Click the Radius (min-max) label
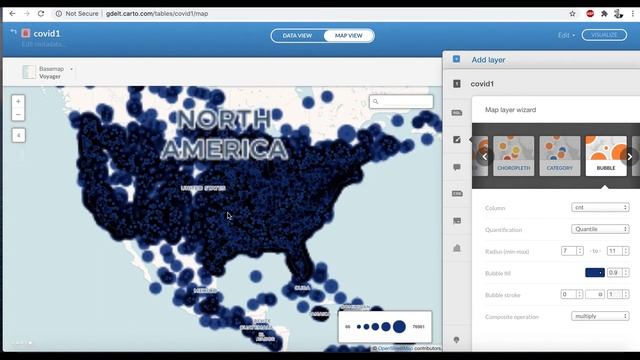 click(507, 251)
